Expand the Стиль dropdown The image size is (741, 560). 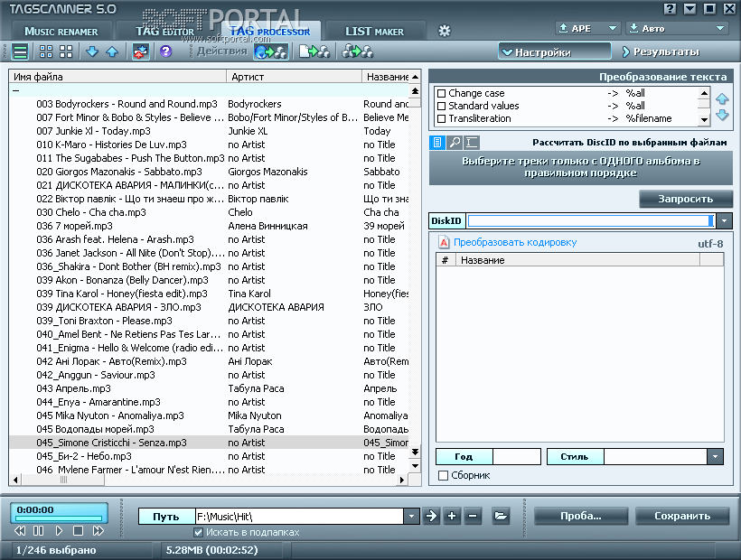point(716,457)
